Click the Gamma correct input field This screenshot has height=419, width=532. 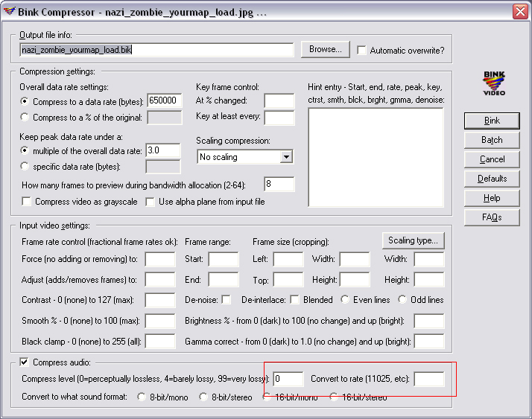[x=429, y=342]
